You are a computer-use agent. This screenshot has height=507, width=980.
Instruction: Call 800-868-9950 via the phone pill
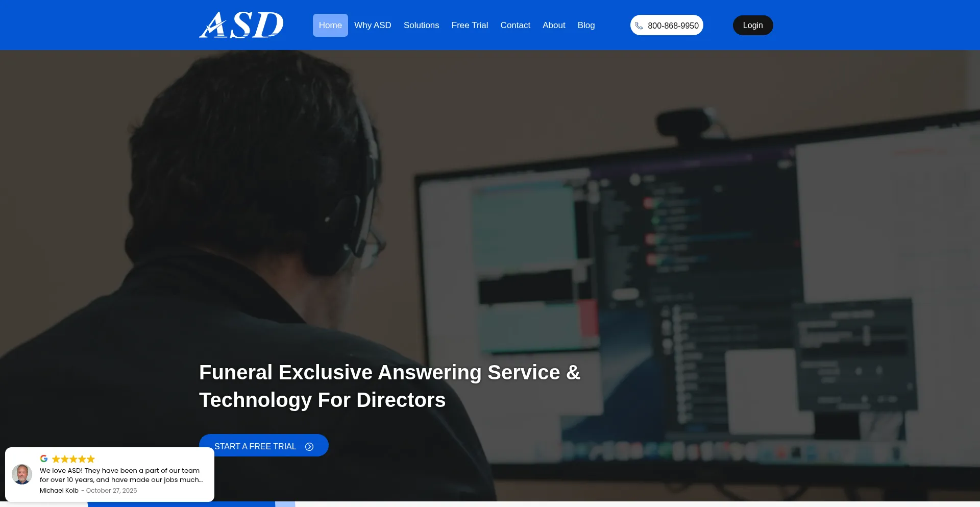coord(667,25)
